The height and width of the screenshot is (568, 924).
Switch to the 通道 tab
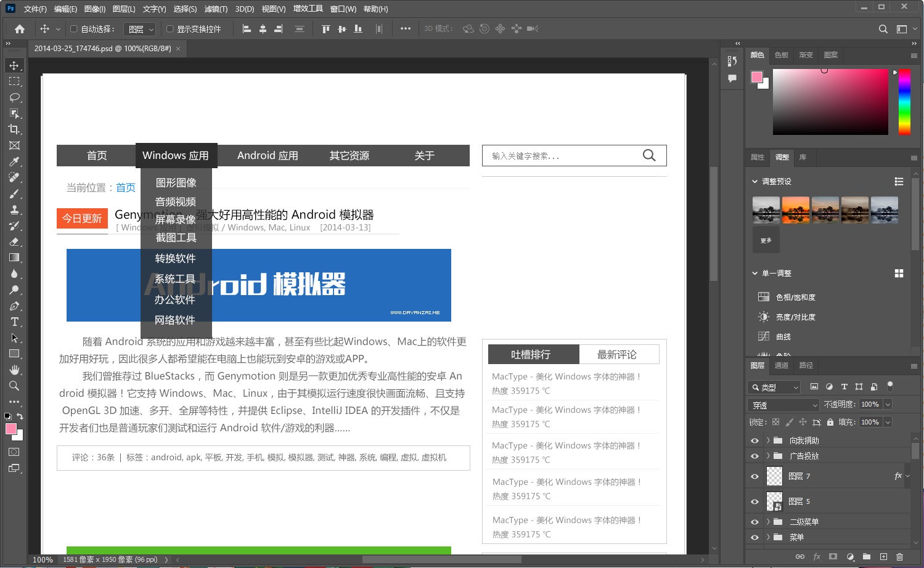click(x=781, y=365)
